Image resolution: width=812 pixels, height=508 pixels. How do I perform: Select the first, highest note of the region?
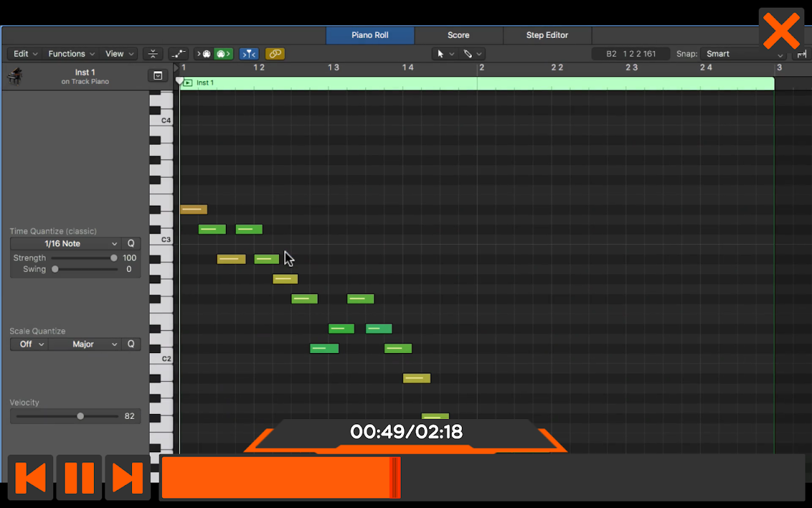point(193,210)
